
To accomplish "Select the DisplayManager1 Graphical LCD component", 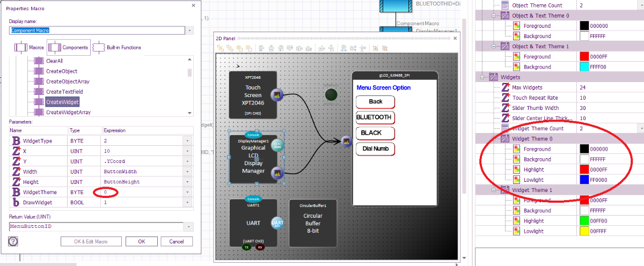I will pos(253,159).
